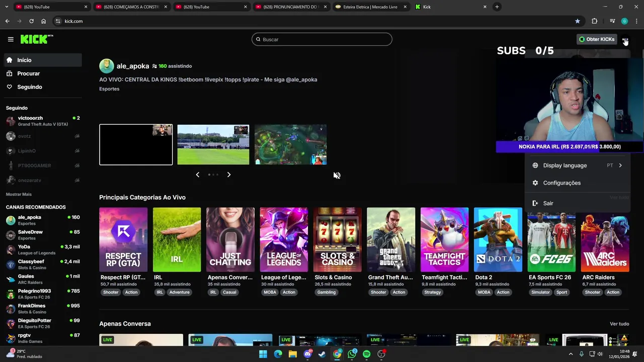Open Windows Start menu
This screenshot has width=644, height=362.
point(263,354)
